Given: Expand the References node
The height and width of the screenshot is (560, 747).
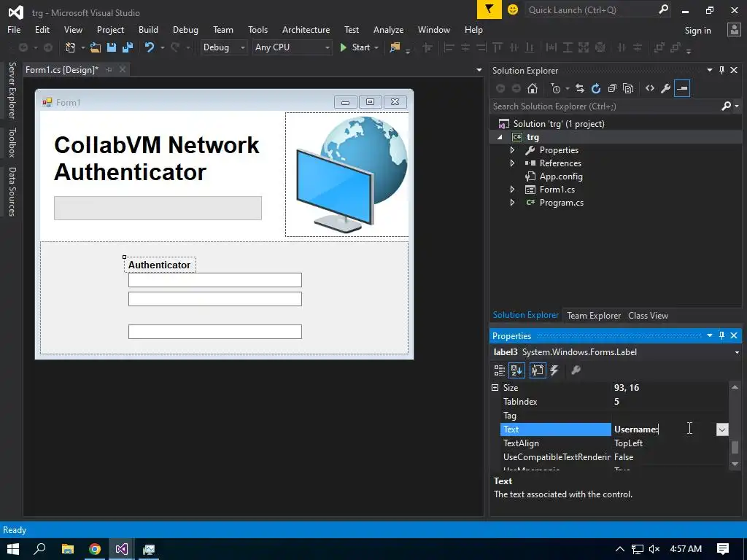Looking at the screenshot, I should 512,163.
